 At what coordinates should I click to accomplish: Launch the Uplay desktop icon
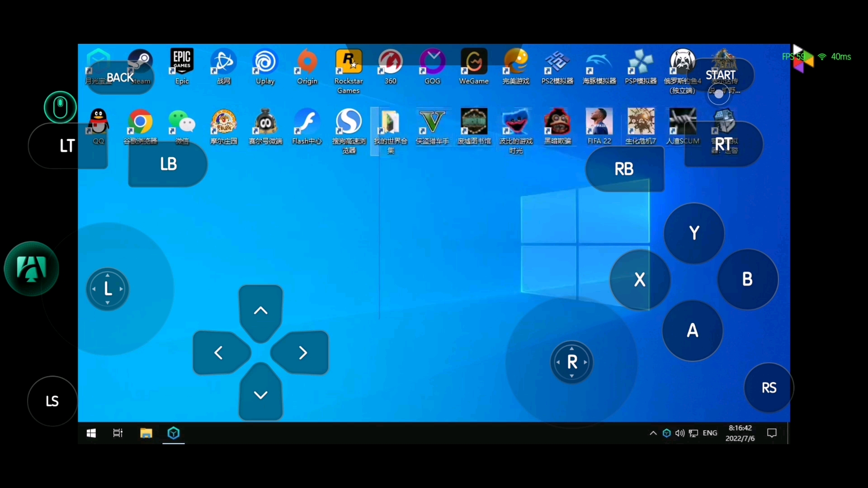265,66
